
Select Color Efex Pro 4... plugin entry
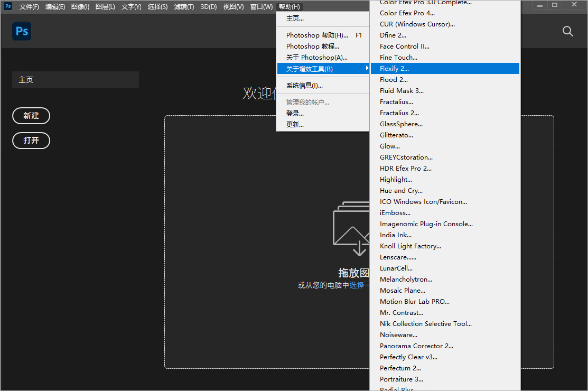tap(445, 13)
